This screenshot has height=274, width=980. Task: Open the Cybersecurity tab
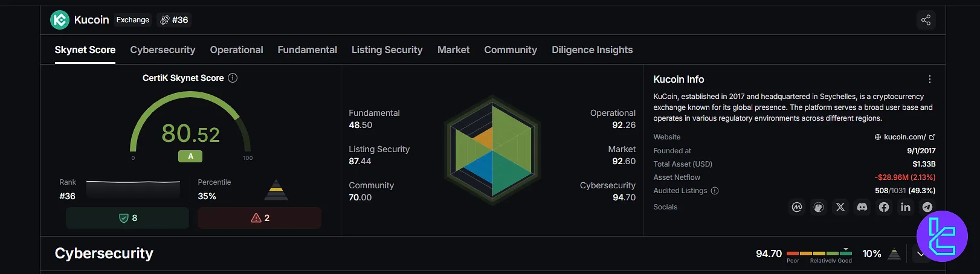point(163,50)
